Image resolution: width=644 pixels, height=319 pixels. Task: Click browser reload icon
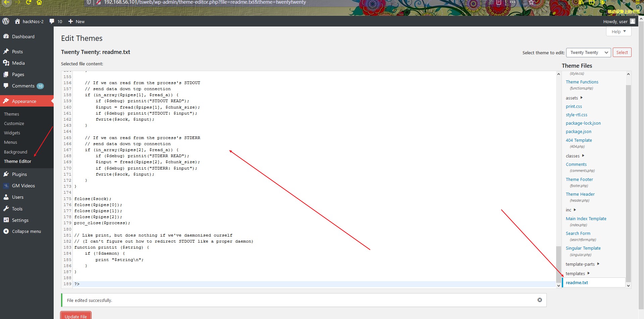[x=29, y=2]
